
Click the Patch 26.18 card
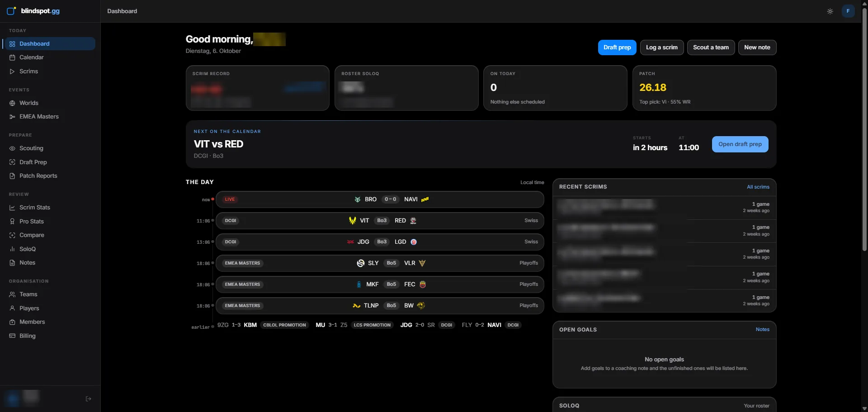click(x=704, y=88)
